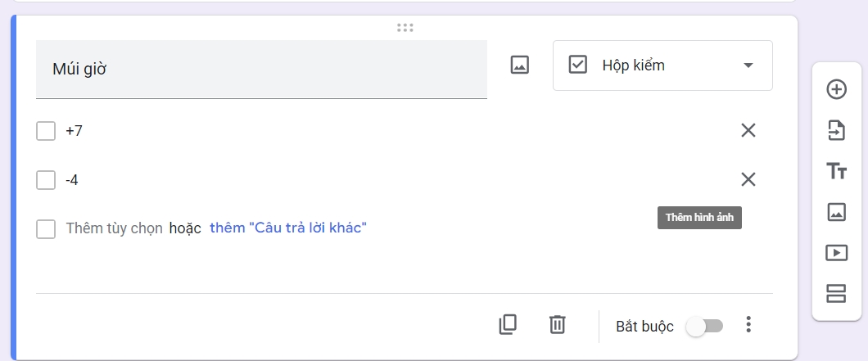Image resolution: width=868 pixels, height=361 pixels.
Task: Click the thêm "Câu trả lời khác" link
Action: pyautogui.click(x=288, y=228)
